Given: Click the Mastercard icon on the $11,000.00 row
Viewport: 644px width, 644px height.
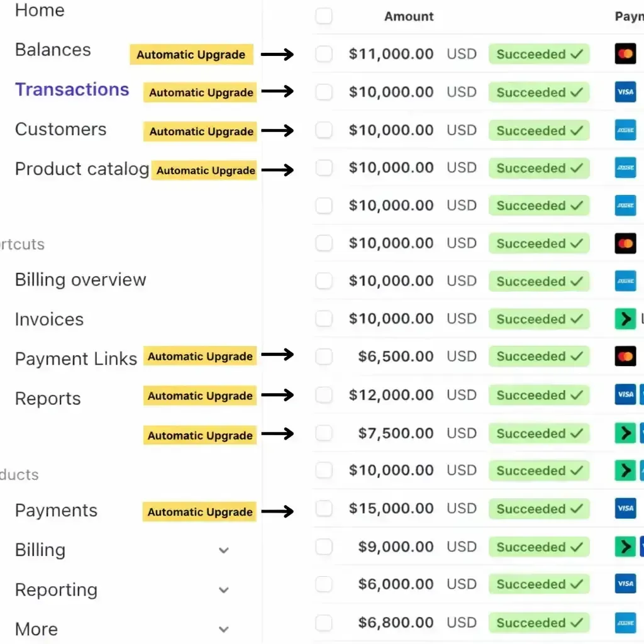Looking at the screenshot, I should click(x=625, y=54).
